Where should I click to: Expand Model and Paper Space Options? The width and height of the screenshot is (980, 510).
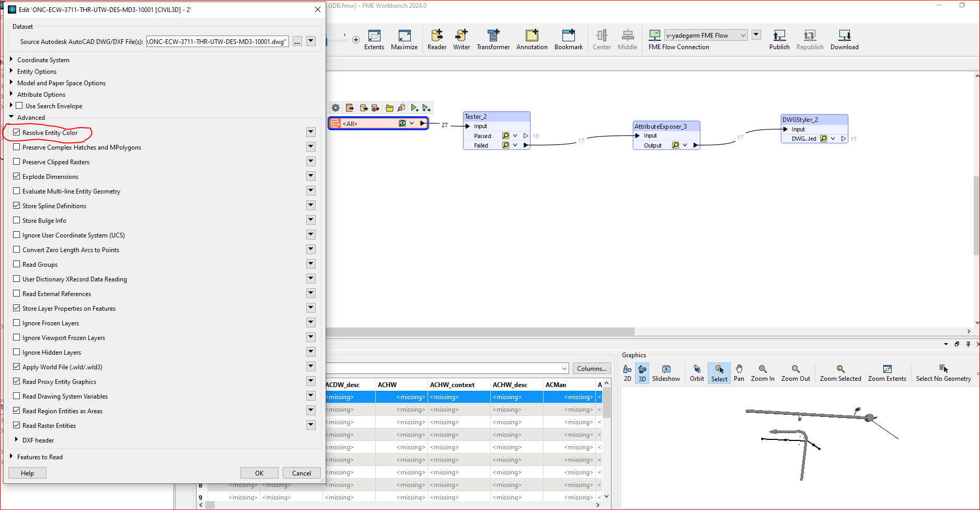click(x=11, y=83)
